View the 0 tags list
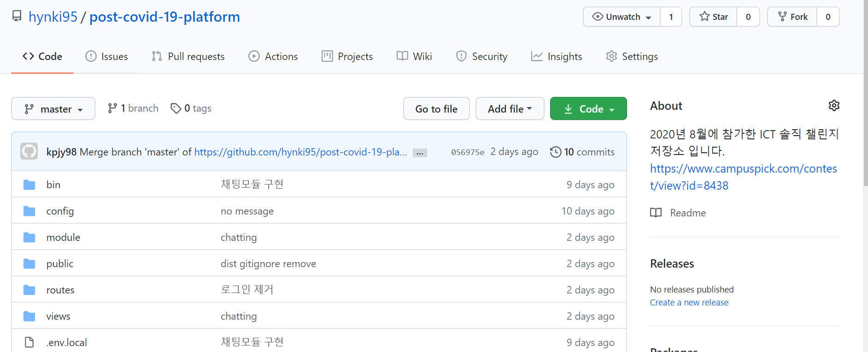 pos(191,108)
